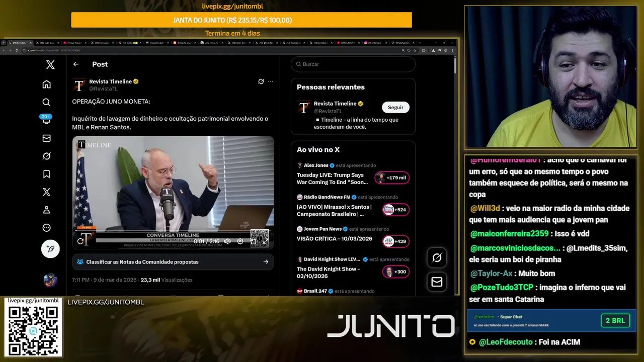Open The David Knight Show live
Image resolution: width=644 pixels, height=362 pixels.
[328, 272]
